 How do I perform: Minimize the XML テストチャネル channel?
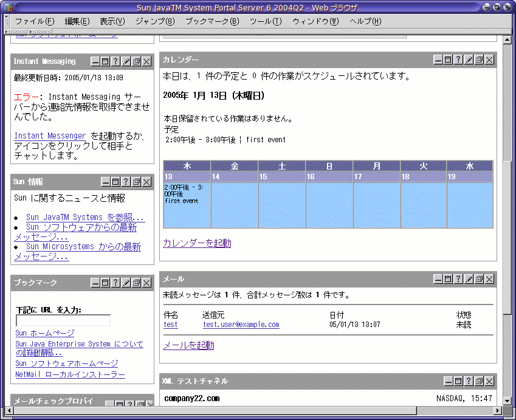coord(448,381)
